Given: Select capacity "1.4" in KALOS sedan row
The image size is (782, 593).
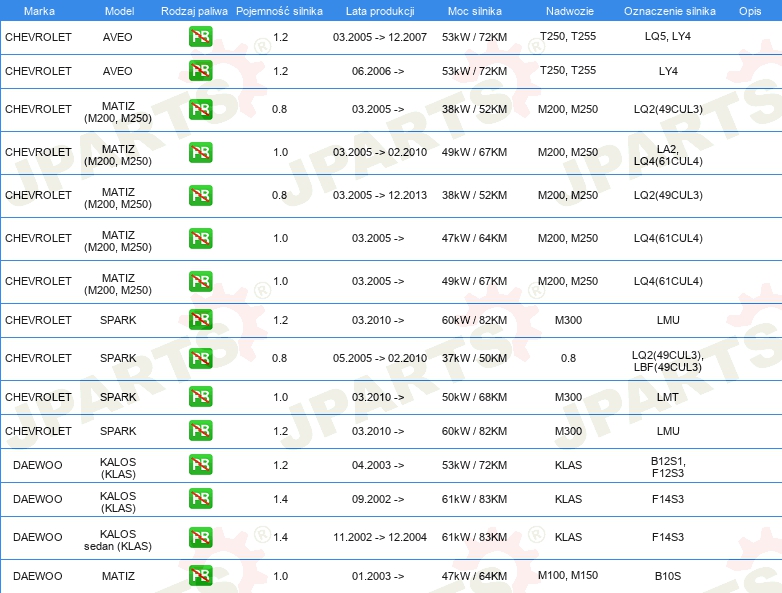Looking at the screenshot, I should (x=280, y=537).
